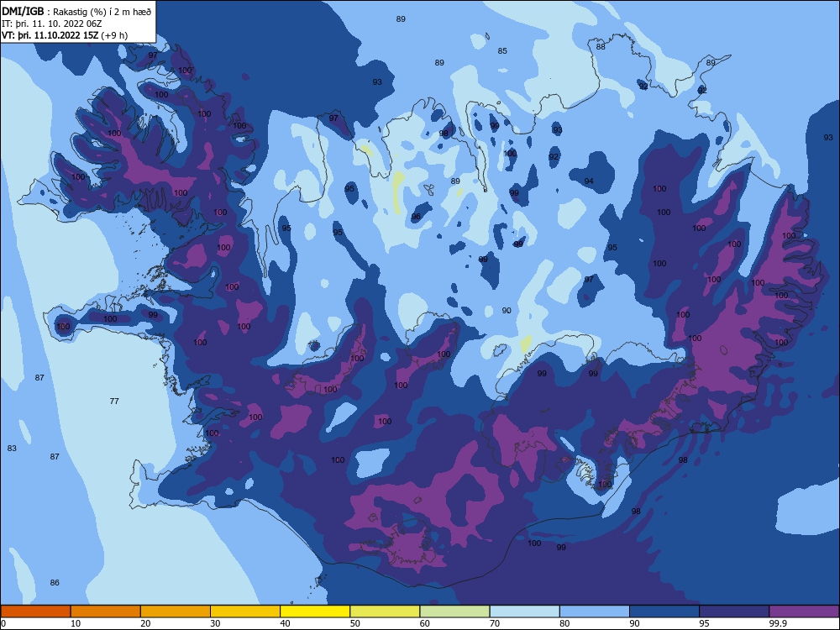Select the "83" value near the left edge
The height and width of the screenshot is (630, 840).
point(12,448)
